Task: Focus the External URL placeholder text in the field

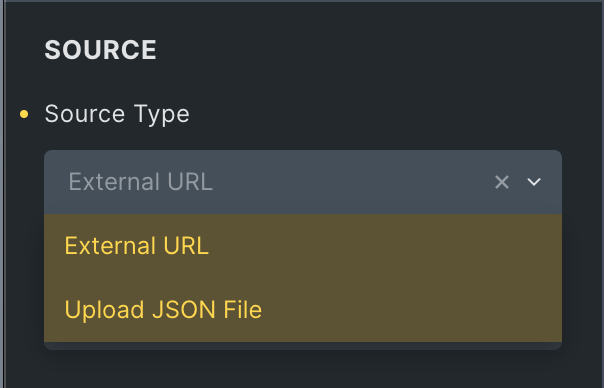Action: coord(140,182)
